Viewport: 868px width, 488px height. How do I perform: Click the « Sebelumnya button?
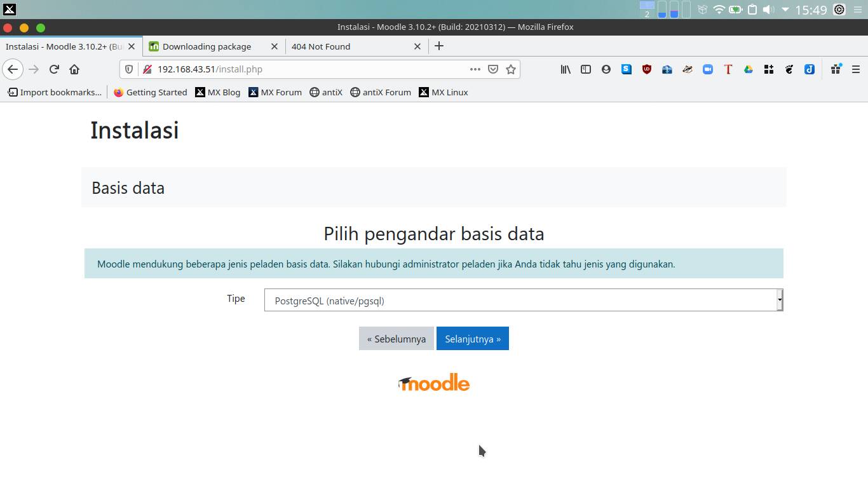397,339
